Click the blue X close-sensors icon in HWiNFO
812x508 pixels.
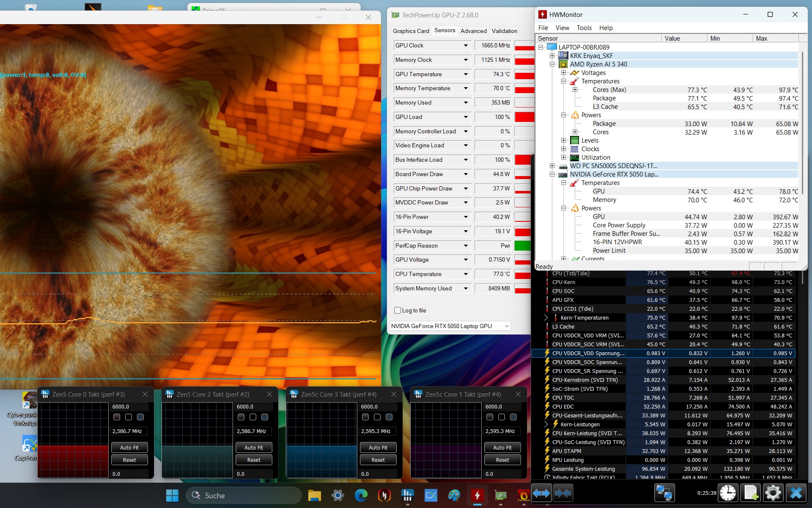coord(796,493)
